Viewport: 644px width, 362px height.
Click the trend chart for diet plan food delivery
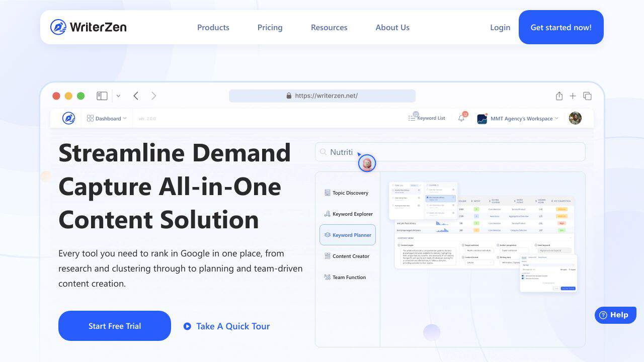click(442, 223)
